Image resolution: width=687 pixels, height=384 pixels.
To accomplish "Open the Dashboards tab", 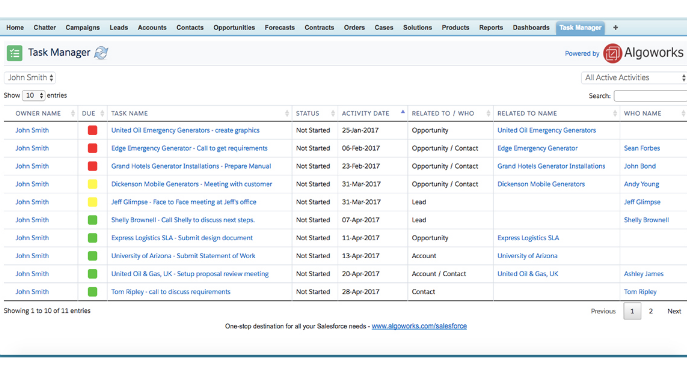I will pos(531,28).
